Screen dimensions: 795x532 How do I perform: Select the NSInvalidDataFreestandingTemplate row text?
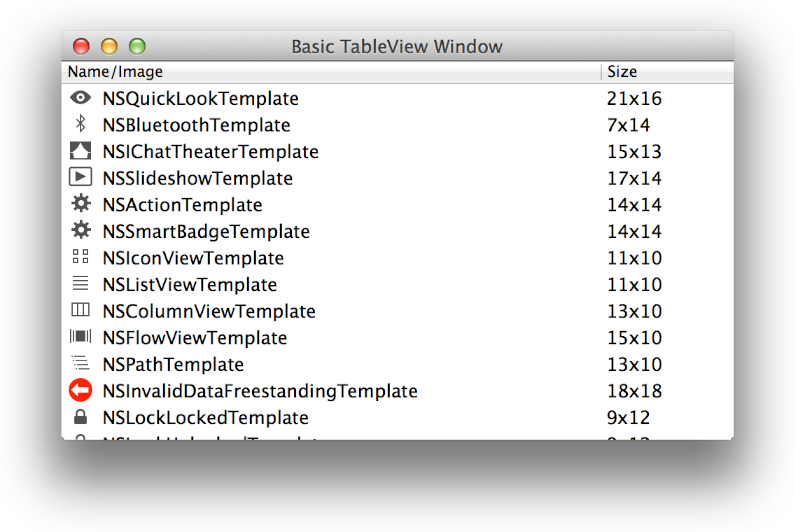point(260,391)
